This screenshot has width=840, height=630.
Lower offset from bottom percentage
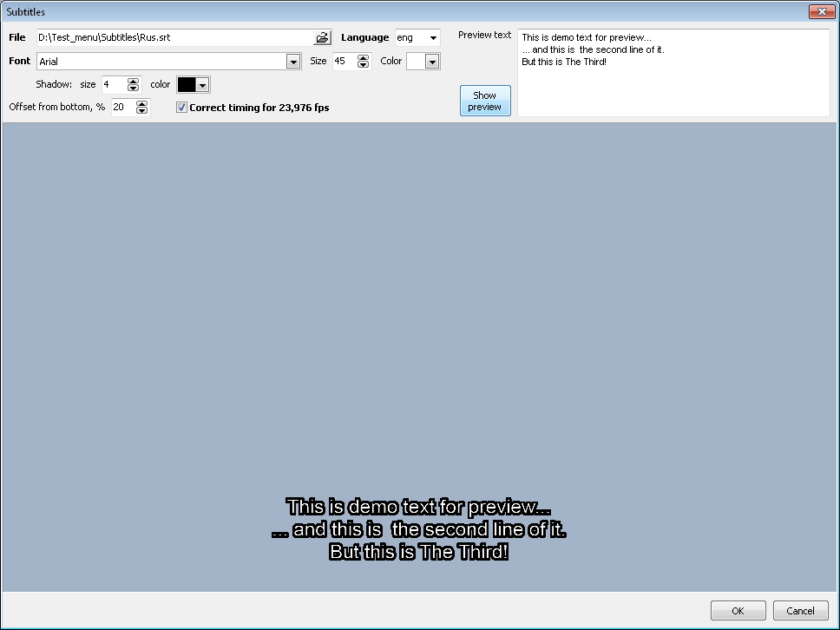(142, 111)
